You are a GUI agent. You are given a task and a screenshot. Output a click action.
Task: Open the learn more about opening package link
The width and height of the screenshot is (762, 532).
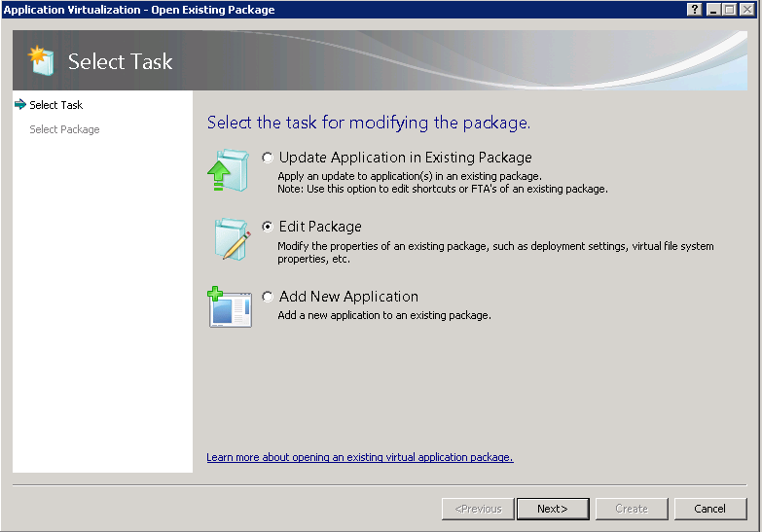tap(360, 457)
